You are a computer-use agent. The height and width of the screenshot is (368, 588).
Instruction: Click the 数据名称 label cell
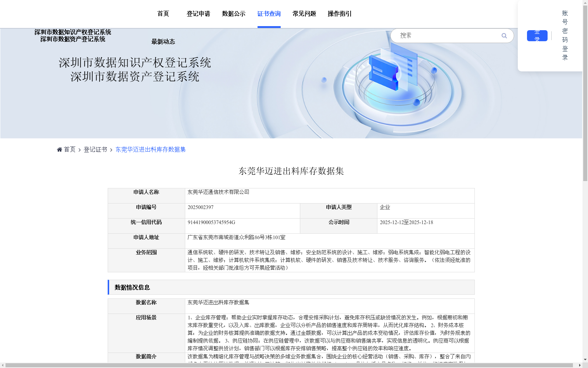click(146, 306)
